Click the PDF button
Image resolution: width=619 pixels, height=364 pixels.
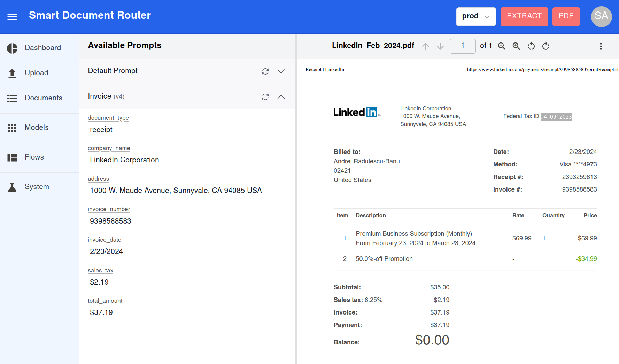point(566,16)
